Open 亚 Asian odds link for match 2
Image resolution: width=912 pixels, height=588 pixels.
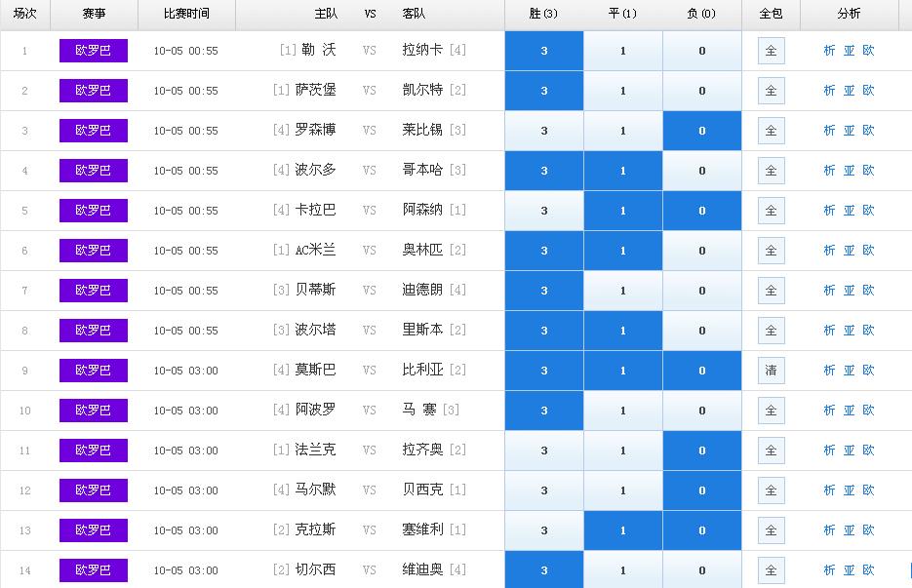point(850,91)
